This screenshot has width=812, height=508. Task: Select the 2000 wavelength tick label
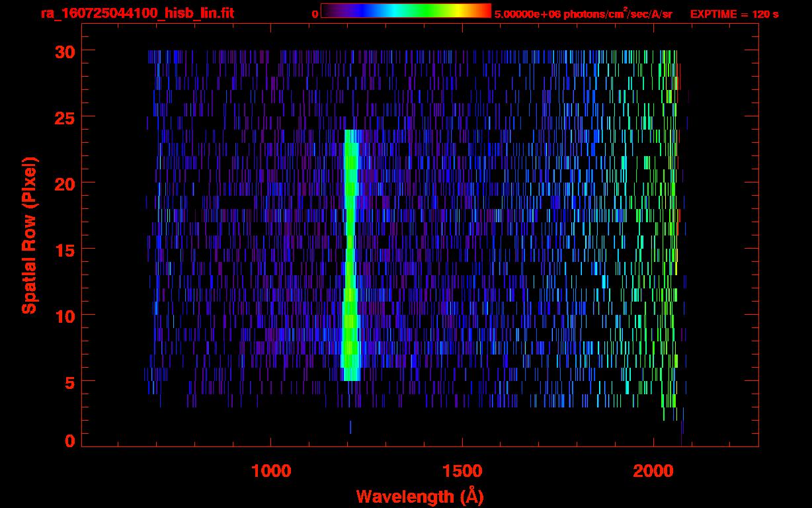[653, 470]
